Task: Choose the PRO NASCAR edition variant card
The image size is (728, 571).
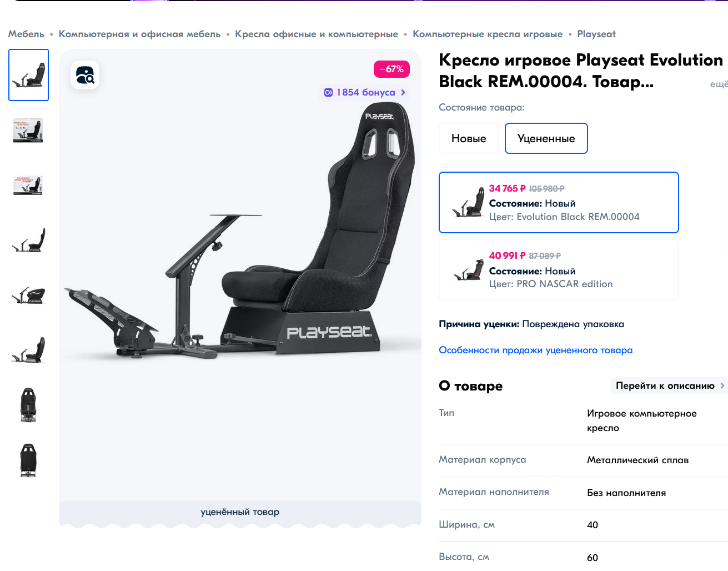Action: click(x=559, y=270)
